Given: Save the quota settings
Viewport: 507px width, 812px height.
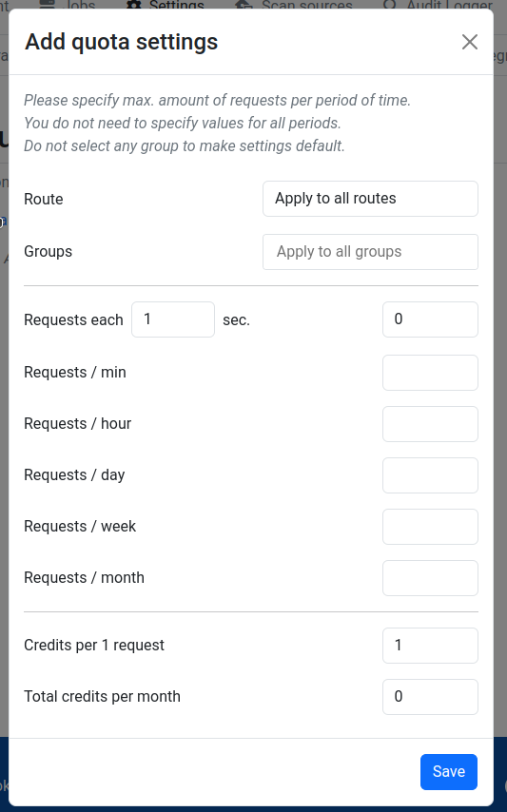Looking at the screenshot, I should point(448,772).
